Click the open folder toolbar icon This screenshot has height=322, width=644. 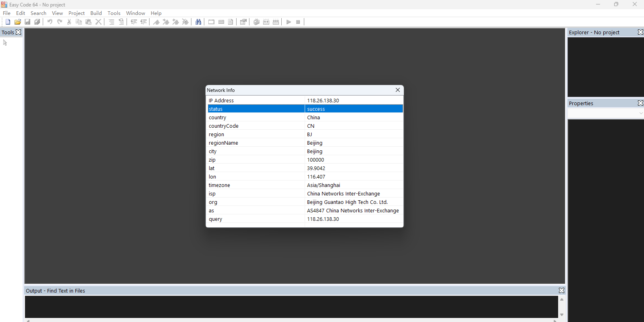[x=17, y=22]
